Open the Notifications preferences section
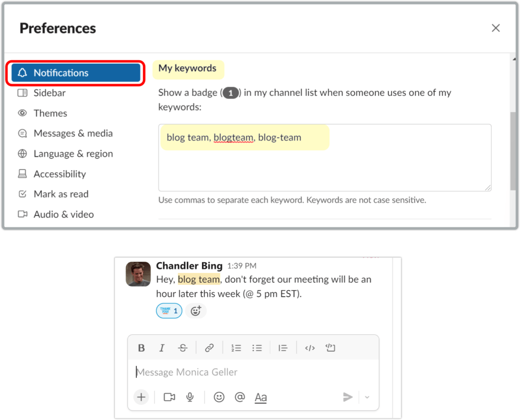 (76, 73)
